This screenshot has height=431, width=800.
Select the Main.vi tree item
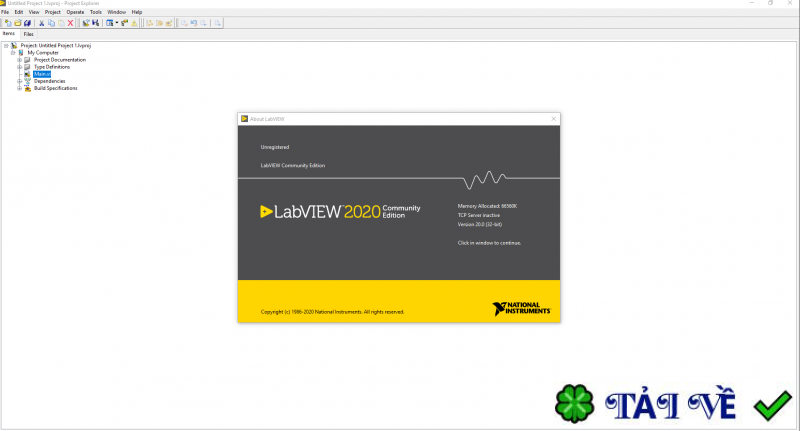point(42,74)
